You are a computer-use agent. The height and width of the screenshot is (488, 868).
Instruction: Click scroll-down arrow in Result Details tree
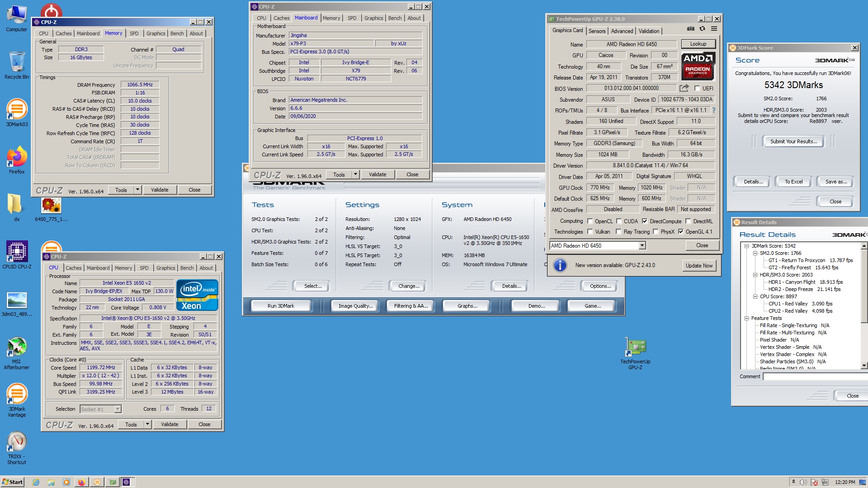[864, 366]
